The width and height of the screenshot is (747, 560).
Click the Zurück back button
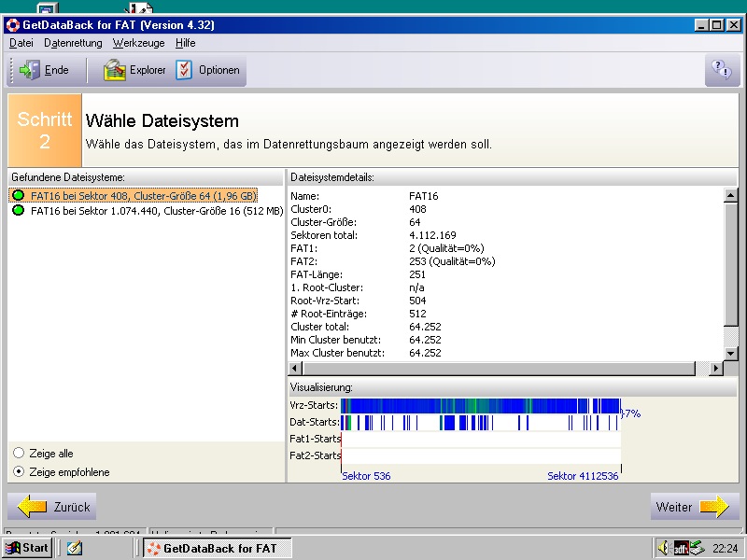click(x=52, y=506)
